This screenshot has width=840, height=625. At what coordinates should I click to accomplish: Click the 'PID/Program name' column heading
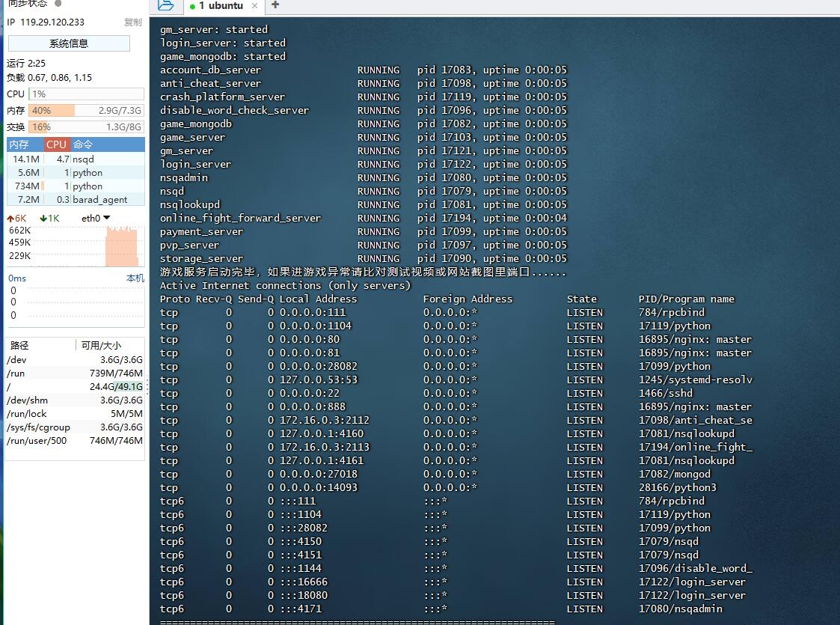point(686,299)
